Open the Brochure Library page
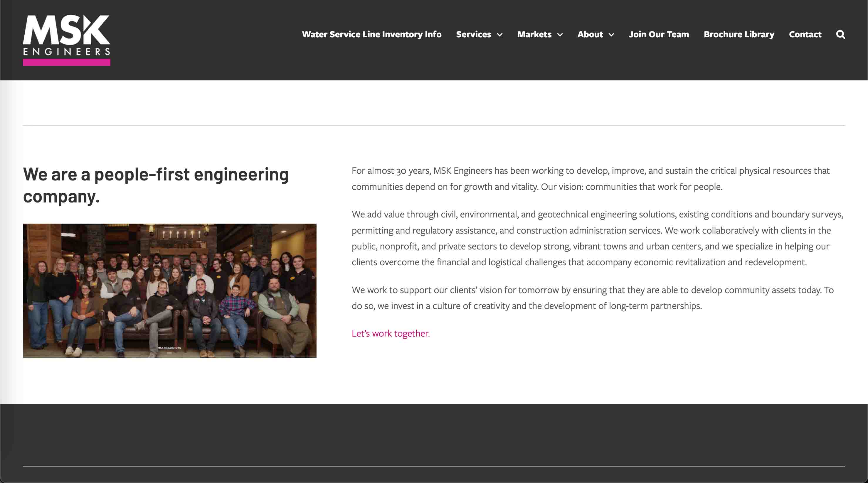The image size is (868, 483). 739,34
